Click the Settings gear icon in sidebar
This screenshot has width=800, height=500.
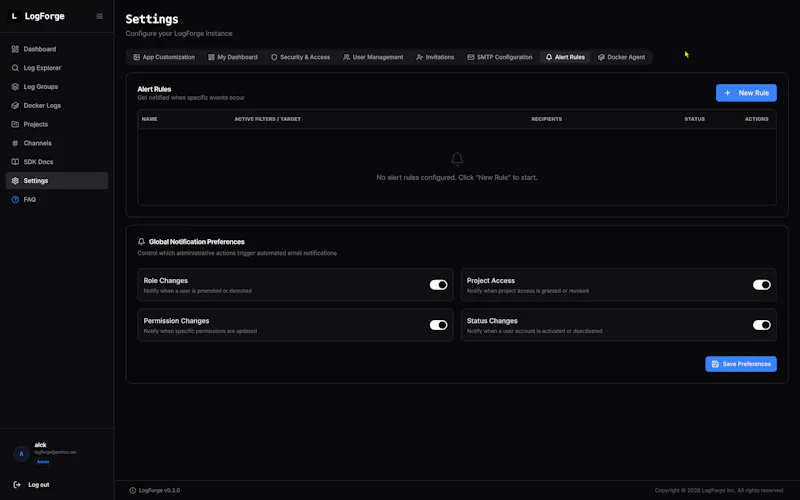click(15, 181)
